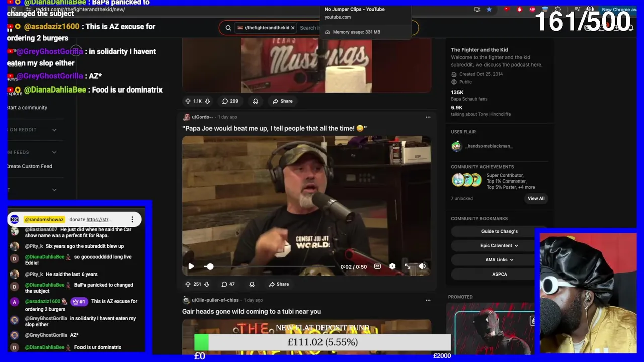Open the "Papa Joe would beat me up" post title

point(274,128)
